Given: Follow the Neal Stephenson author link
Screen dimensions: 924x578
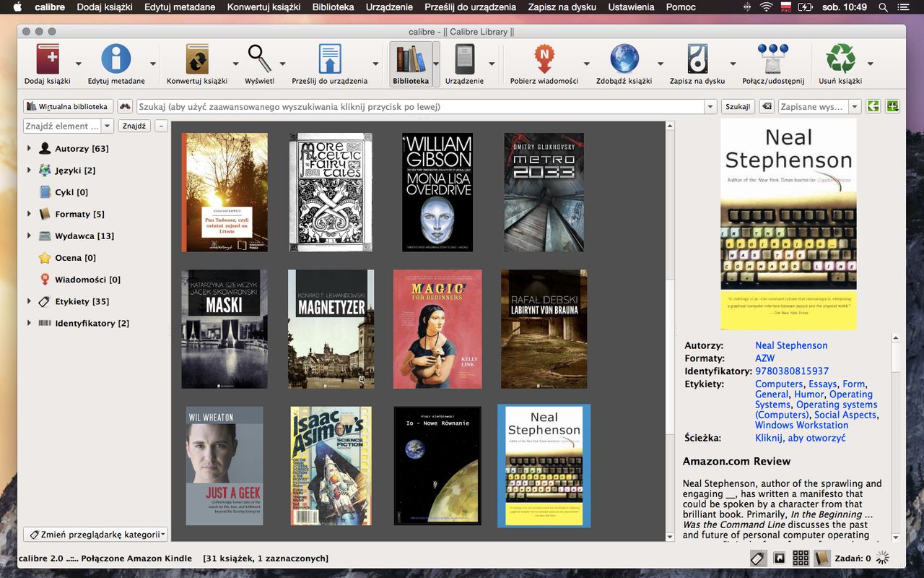Looking at the screenshot, I should [x=791, y=345].
